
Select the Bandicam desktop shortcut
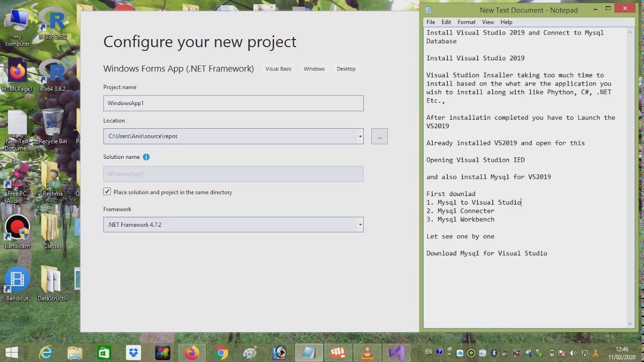(17, 232)
